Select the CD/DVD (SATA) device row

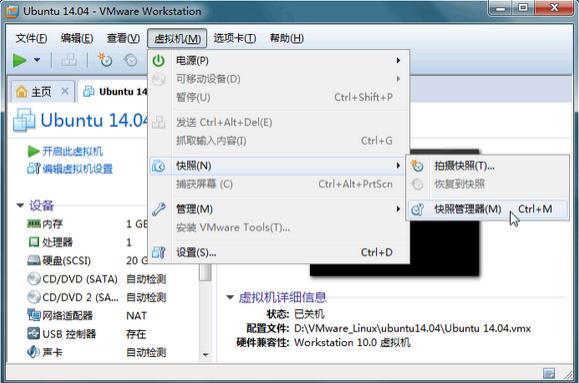coord(97,279)
